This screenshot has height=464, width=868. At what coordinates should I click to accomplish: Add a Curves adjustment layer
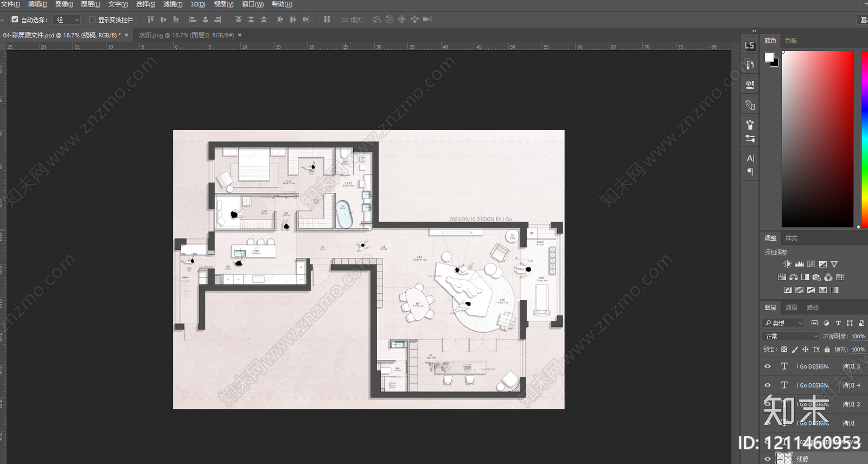pyautogui.click(x=811, y=264)
